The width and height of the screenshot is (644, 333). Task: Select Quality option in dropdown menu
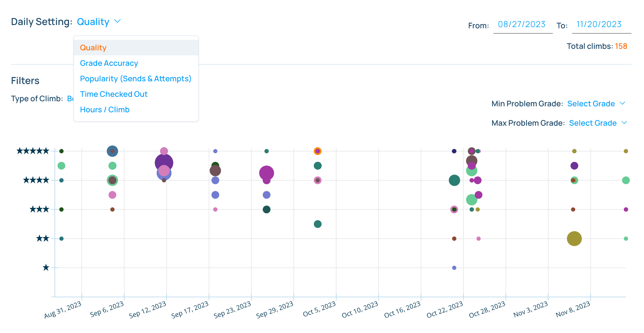click(x=93, y=48)
